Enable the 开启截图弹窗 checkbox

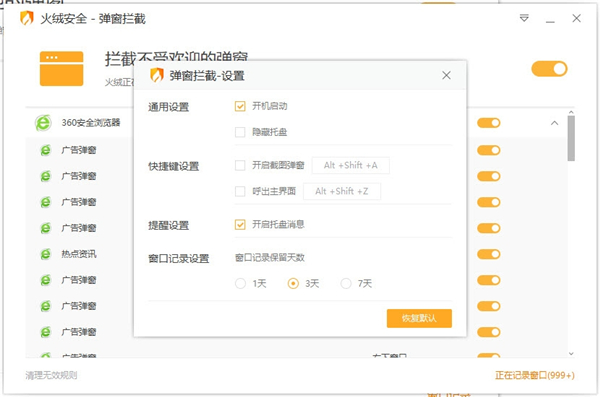click(x=240, y=165)
